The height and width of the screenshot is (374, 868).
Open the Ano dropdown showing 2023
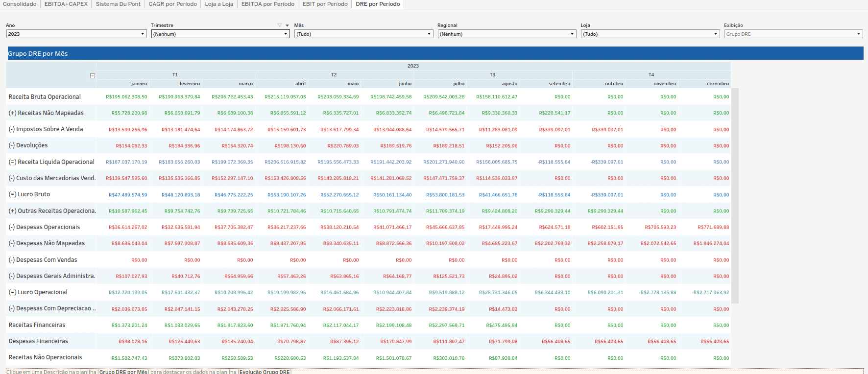click(76, 34)
